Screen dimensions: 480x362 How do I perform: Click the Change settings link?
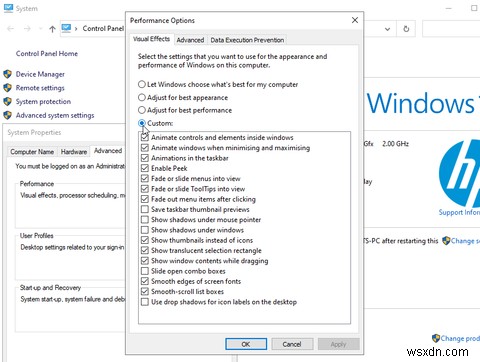(465, 241)
